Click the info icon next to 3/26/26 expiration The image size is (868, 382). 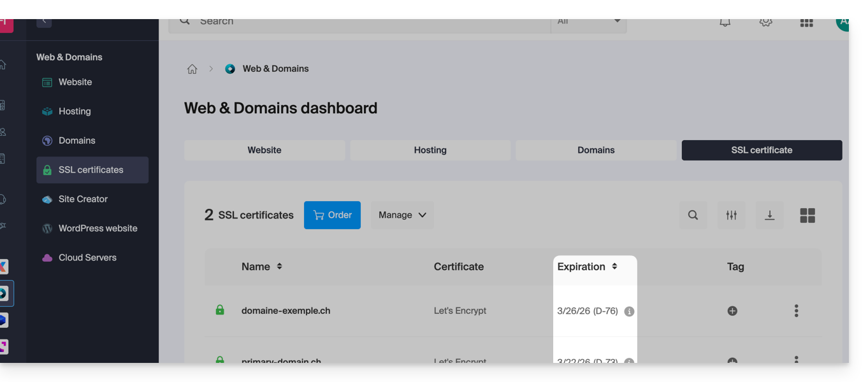point(628,311)
